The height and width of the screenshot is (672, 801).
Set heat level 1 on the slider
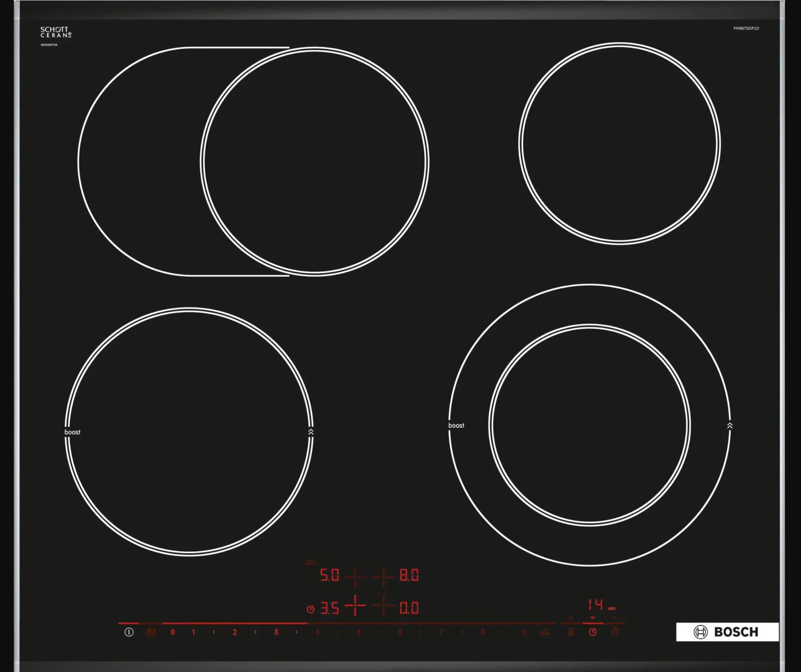point(194,632)
